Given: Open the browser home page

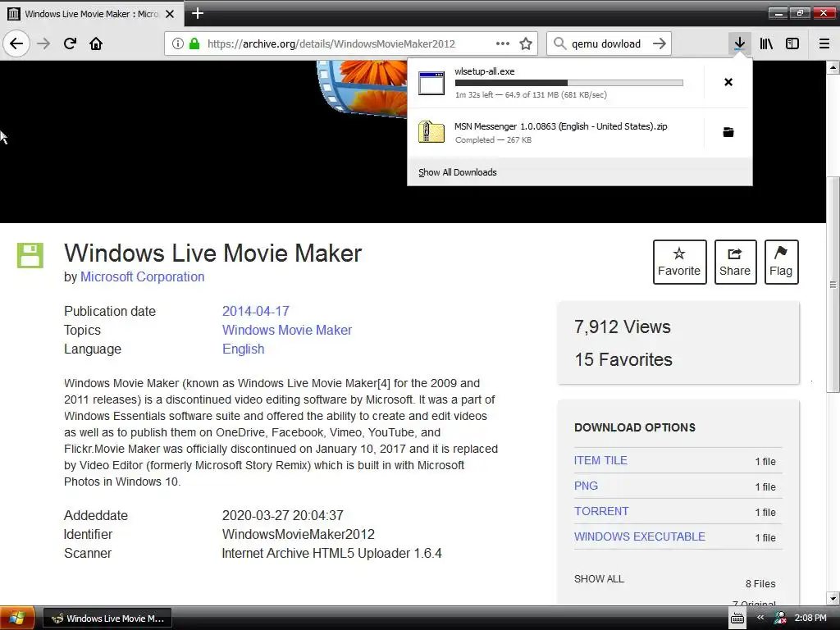Looking at the screenshot, I should click(x=96, y=43).
